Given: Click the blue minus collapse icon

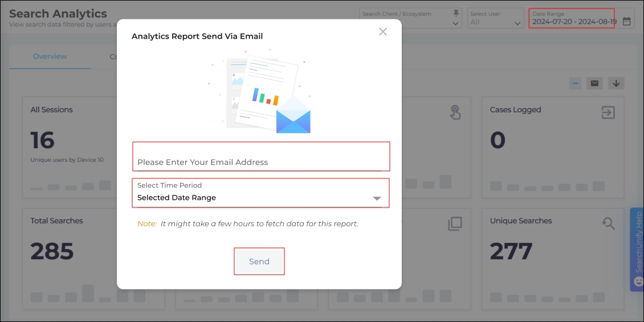Looking at the screenshot, I should pos(576,83).
